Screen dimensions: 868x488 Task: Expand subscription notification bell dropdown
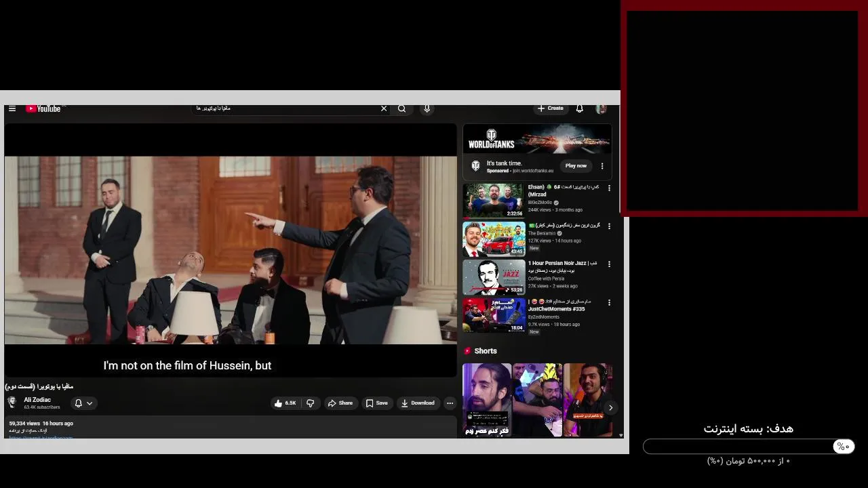[x=83, y=403]
